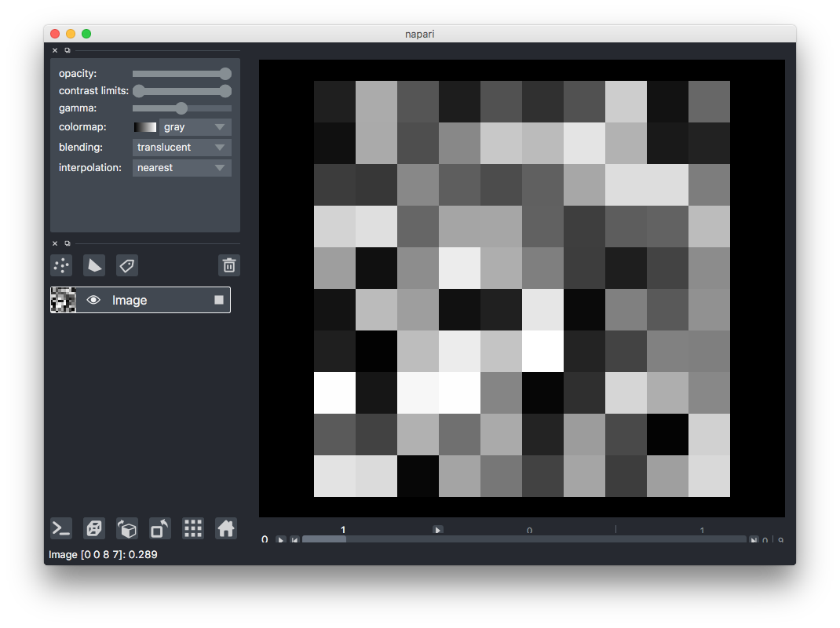Click the contrast limits lower handle
The width and height of the screenshot is (840, 628).
(x=139, y=91)
